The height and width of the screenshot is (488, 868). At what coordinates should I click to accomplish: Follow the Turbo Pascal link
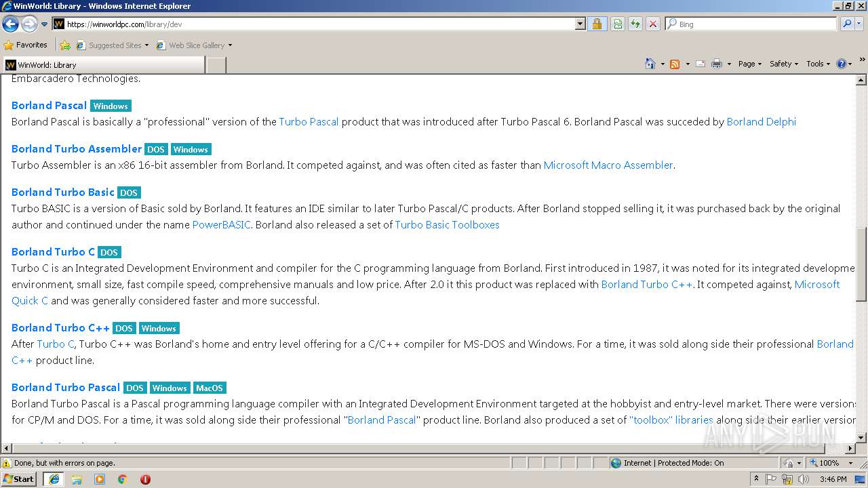click(309, 122)
